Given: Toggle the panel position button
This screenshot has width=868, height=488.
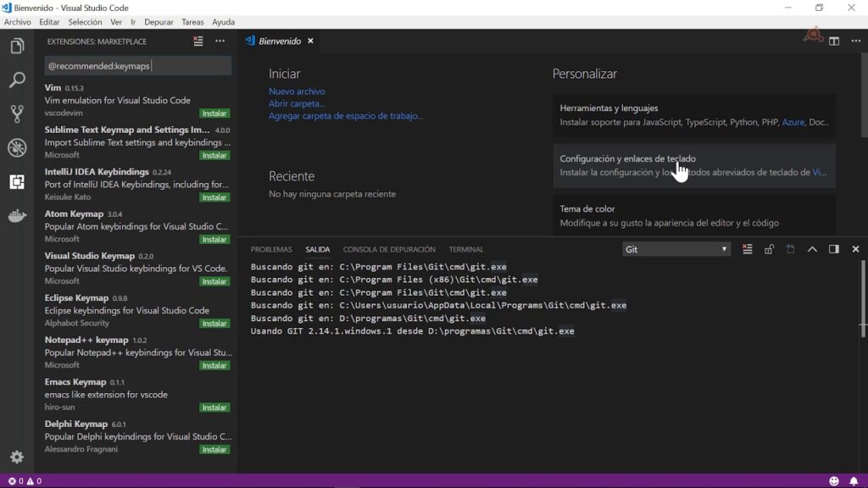Looking at the screenshot, I should click(x=833, y=249).
